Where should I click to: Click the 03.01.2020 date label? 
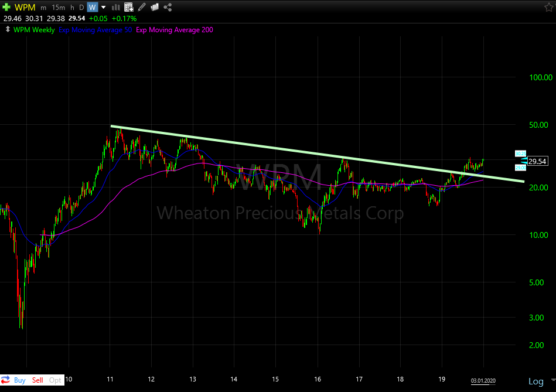pyautogui.click(x=483, y=381)
